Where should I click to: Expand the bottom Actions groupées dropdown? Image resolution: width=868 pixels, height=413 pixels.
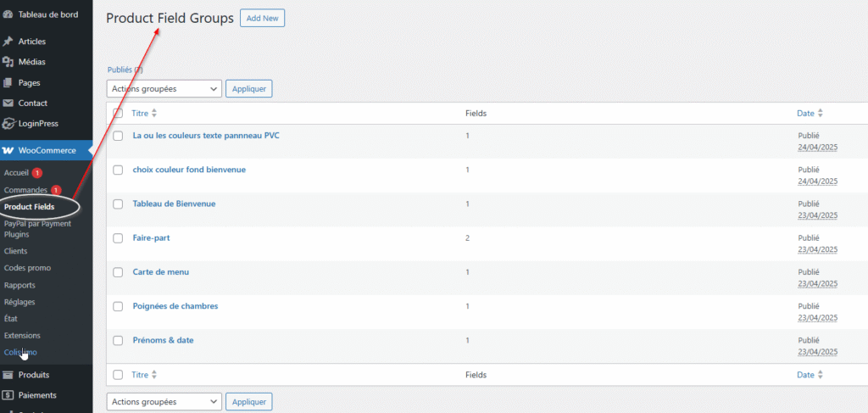[164, 402]
